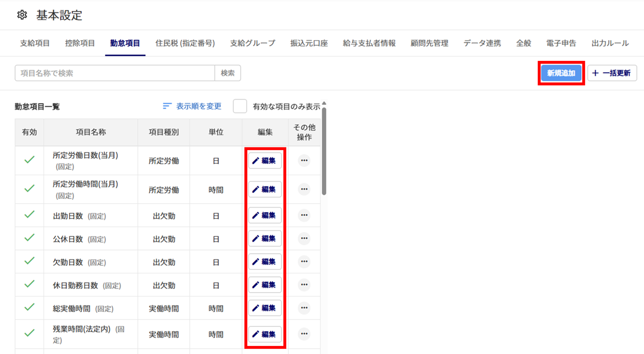This screenshot has width=644, height=354.
Task: Open the 控除項目 tab
Action: point(80,43)
